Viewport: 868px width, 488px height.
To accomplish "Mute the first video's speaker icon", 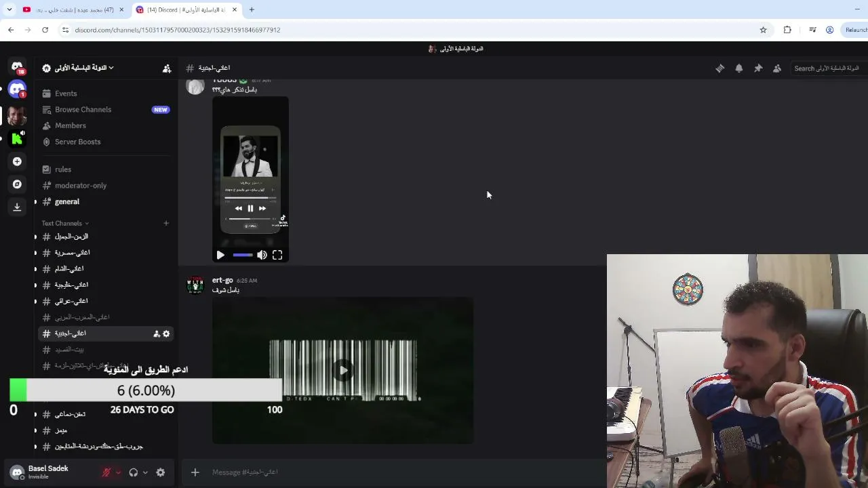I will click(x=262, y=255).
